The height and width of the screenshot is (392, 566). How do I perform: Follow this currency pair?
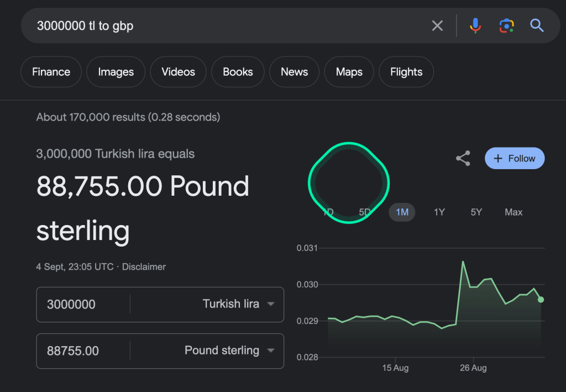pyautogui.click(x=515, y=158)
